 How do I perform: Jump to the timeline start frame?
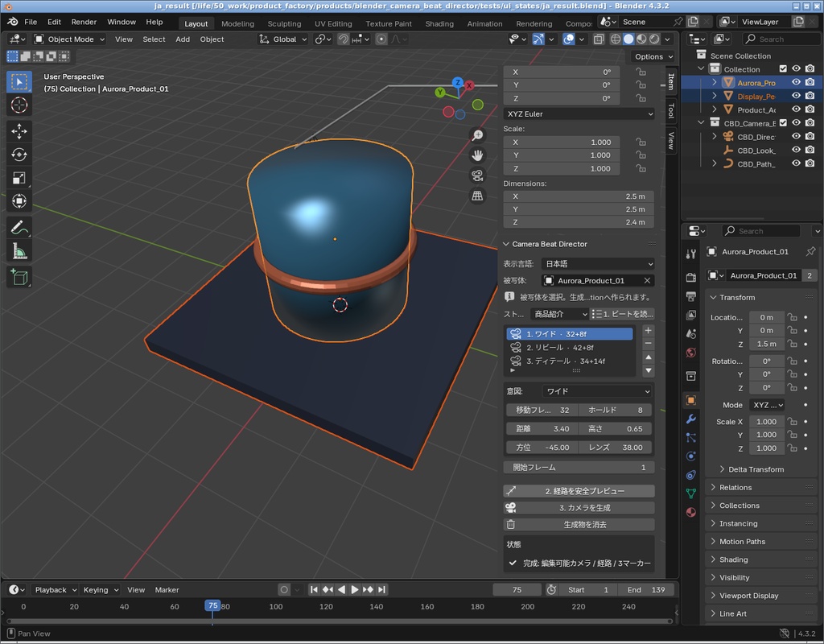pyautogui.click(x=314, y=590)
